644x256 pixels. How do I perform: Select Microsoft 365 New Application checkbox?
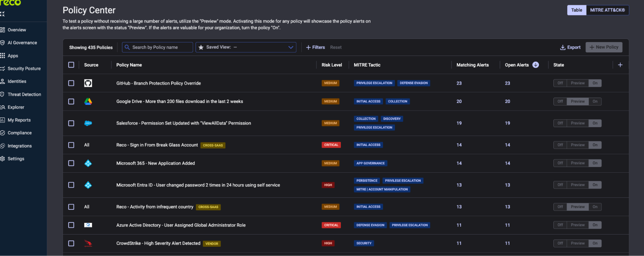71,163
